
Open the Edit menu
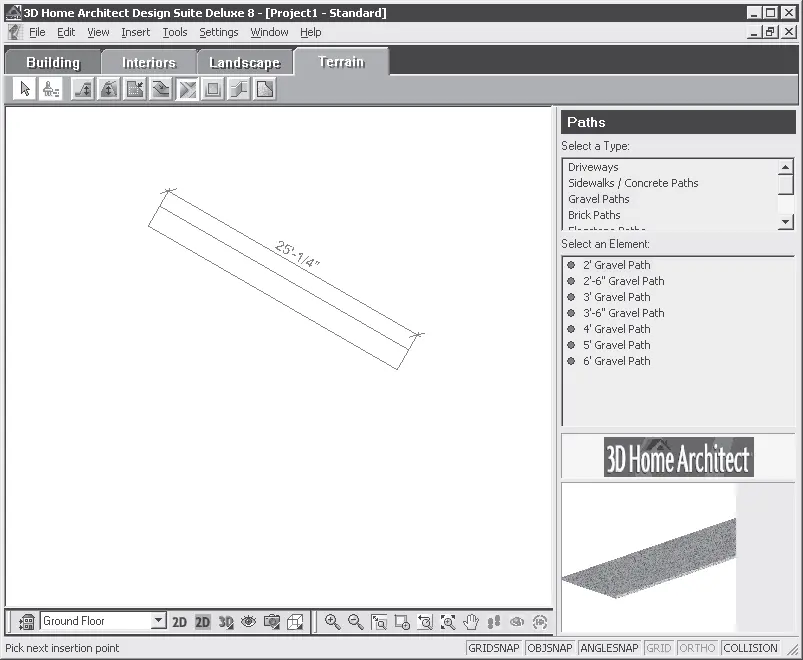coord(66,32)
